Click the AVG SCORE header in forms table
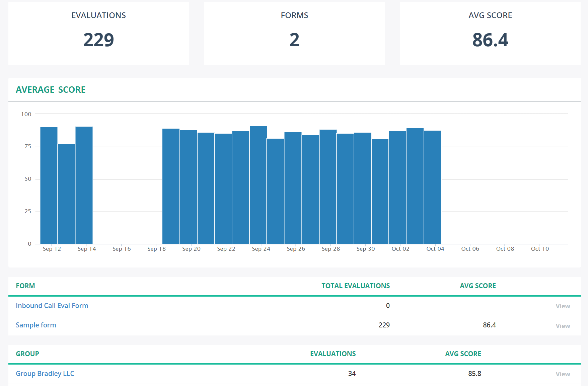Screen dimensions: 588x386 pyautogui.click(x=478, y=286)
